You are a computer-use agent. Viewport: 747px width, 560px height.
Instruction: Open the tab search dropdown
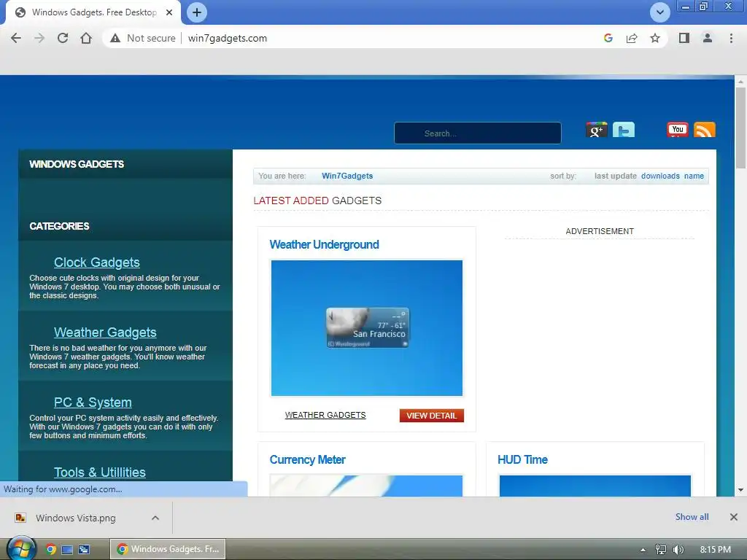coord(659,12)
